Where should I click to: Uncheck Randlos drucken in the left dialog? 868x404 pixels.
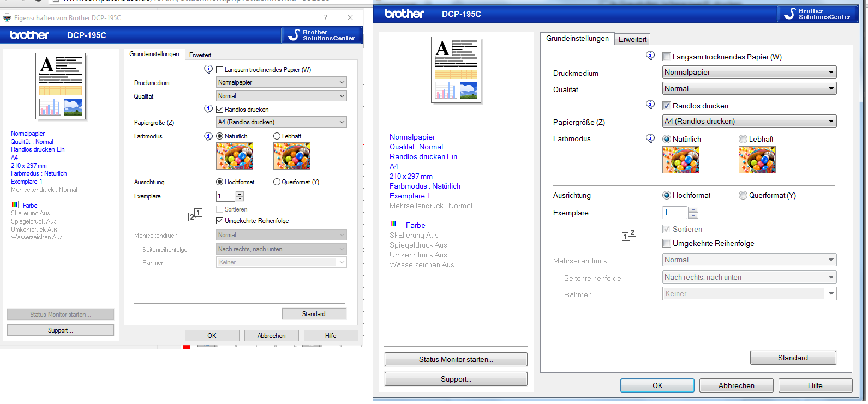220,110
